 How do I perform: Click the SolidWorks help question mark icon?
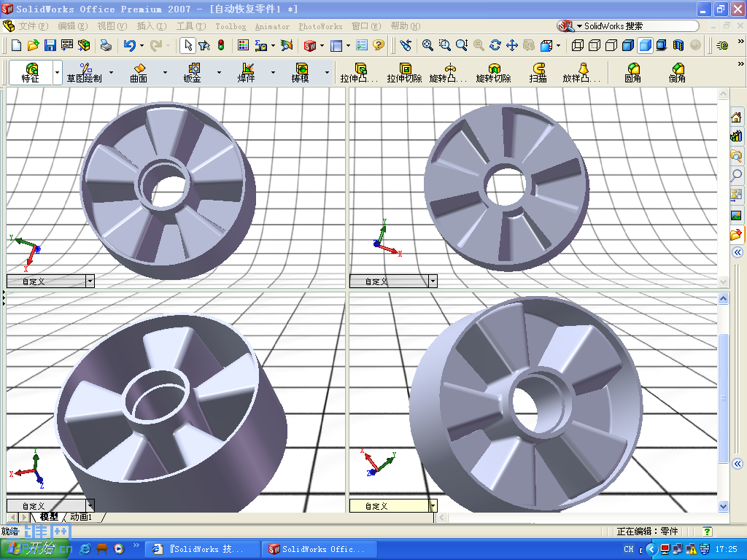click(379, 45)
